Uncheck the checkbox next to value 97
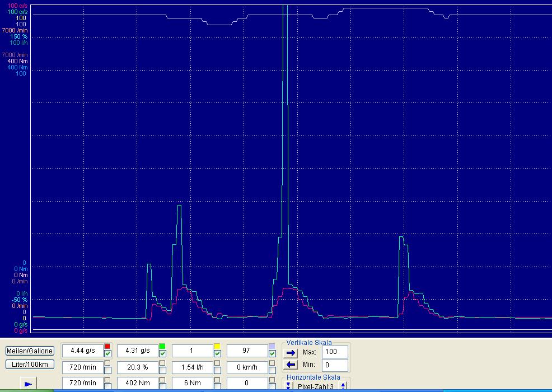552x392 pixels. (x=272, y=353)
